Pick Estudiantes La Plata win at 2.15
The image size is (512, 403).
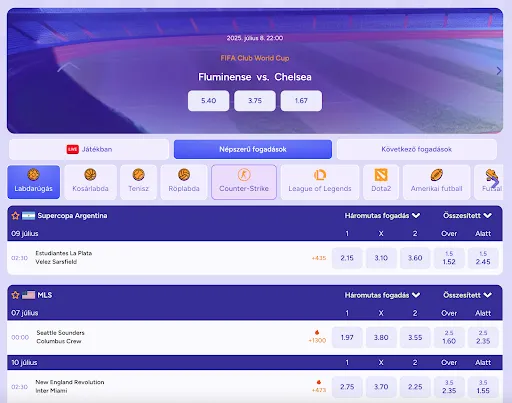[347, 258]
